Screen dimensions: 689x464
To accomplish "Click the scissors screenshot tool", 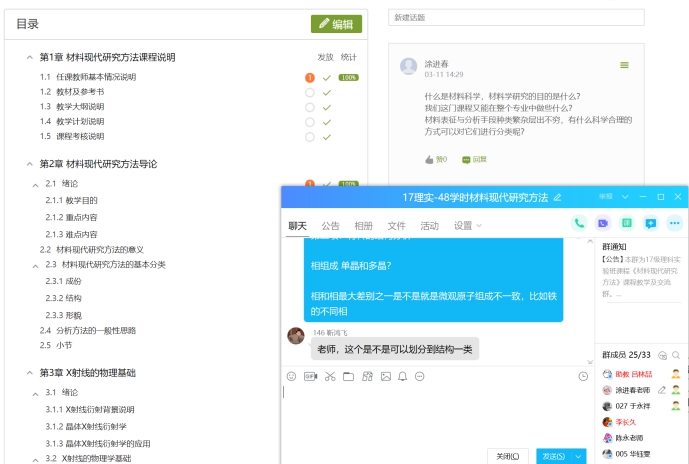I will (329, 376).
